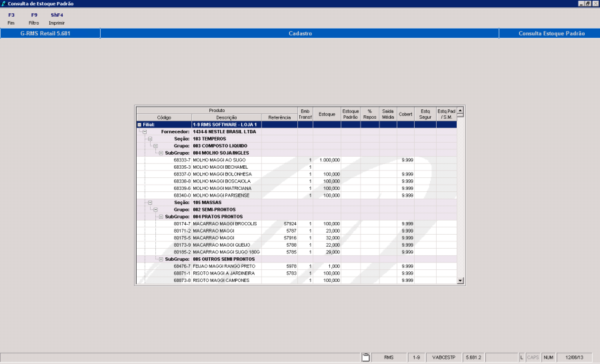Select row MOLHO MAGGI AO SUGO
Screen dimensions: 600x364
(x=297, y=160)
